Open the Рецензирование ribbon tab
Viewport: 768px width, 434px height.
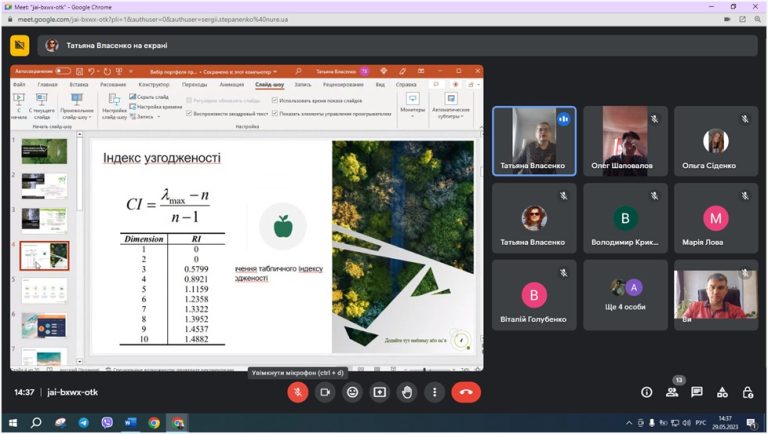(x=343, y=85)
